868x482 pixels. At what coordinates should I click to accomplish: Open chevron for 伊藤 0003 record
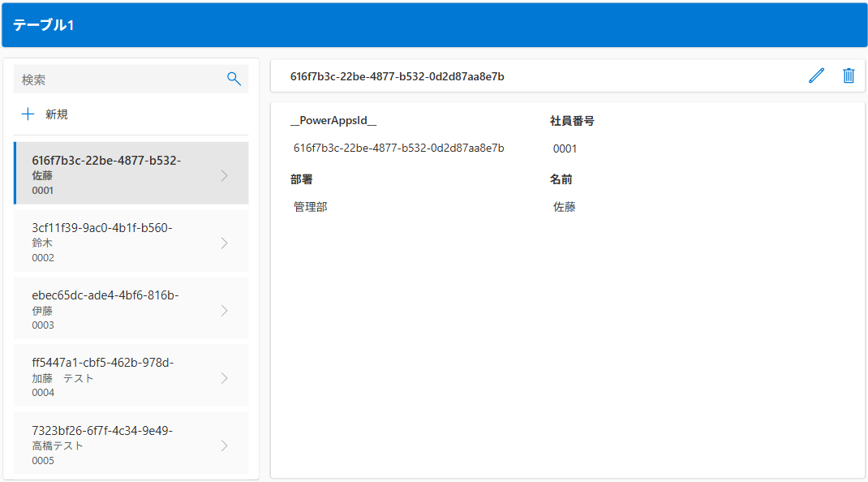click(224, 311)
